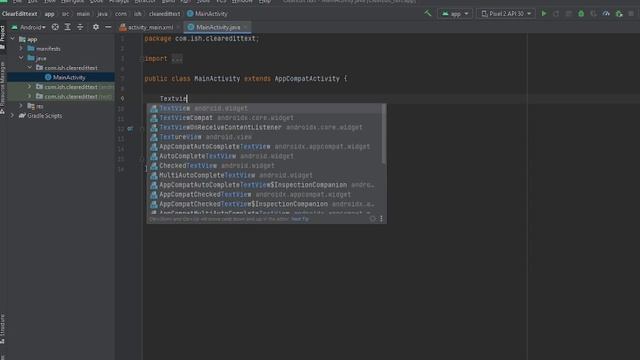This screenshot has height=360, width=640.
Task: Select MainActivity in project tree
Action: (61, 77)
